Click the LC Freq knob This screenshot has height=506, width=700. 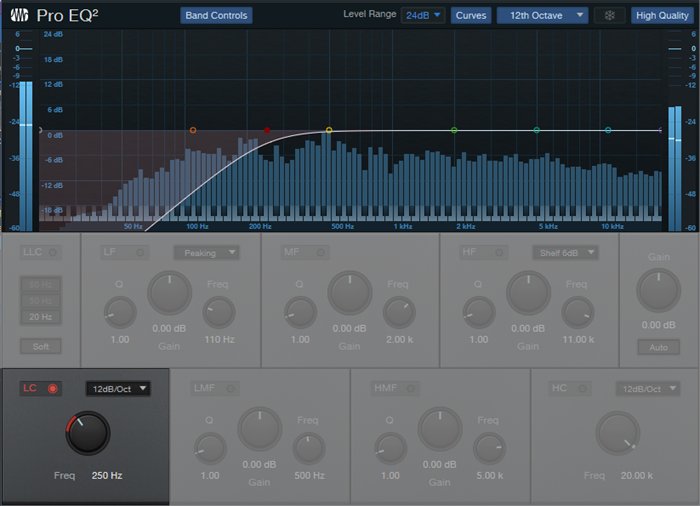88,433
